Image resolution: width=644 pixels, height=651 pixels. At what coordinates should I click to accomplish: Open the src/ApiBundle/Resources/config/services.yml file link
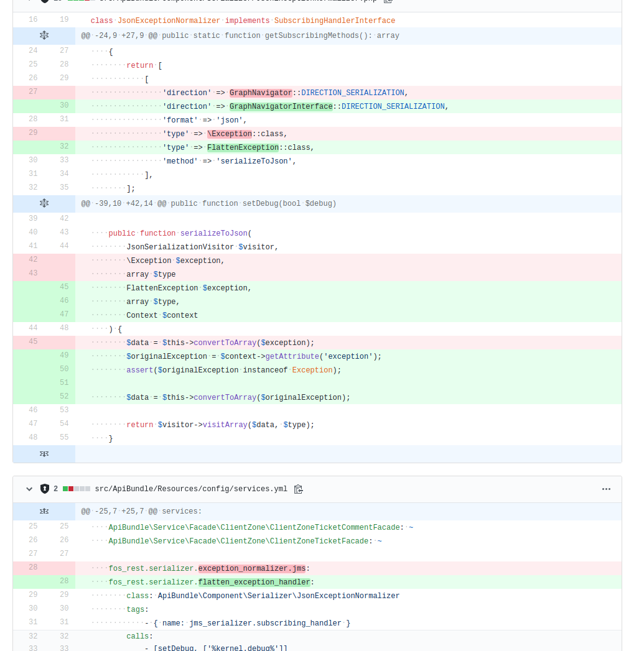click(x=191, y=489)
